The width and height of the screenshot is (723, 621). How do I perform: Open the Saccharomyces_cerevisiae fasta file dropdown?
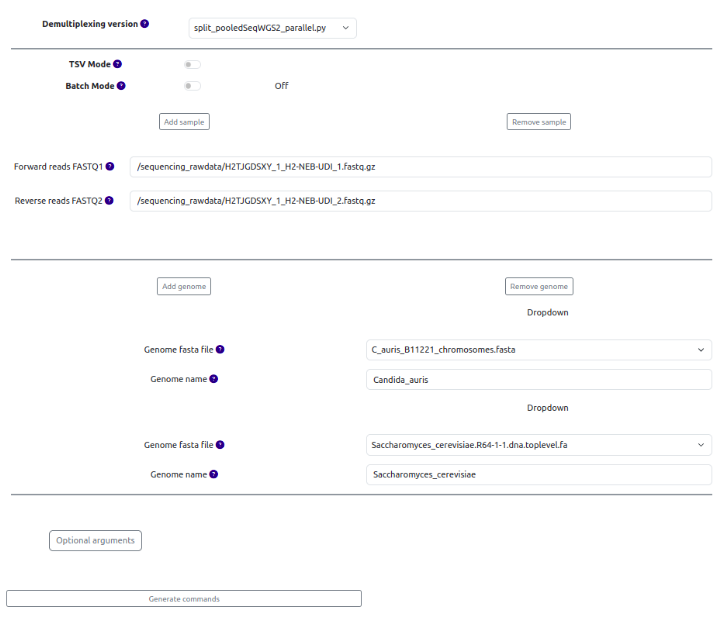539,445
